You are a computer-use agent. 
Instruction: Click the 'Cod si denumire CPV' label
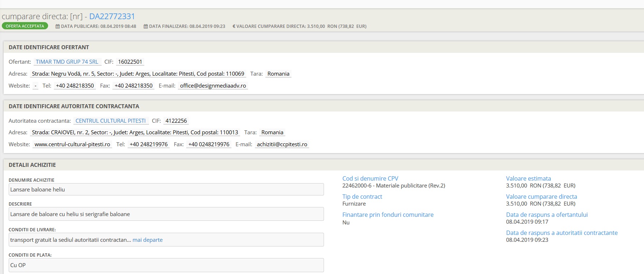click(370, 178)
